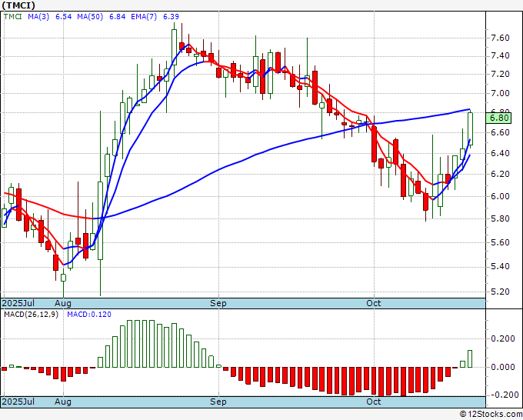This screenshot has width=523, height=420.
Task: Click the 0.000 MACD axis label
Action: (x=503, y=367)
